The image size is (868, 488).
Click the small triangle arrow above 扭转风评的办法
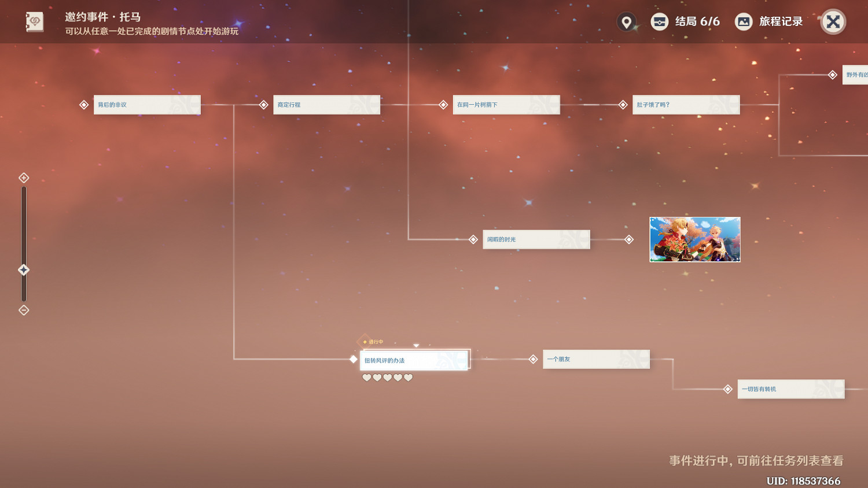pos(416,345)
